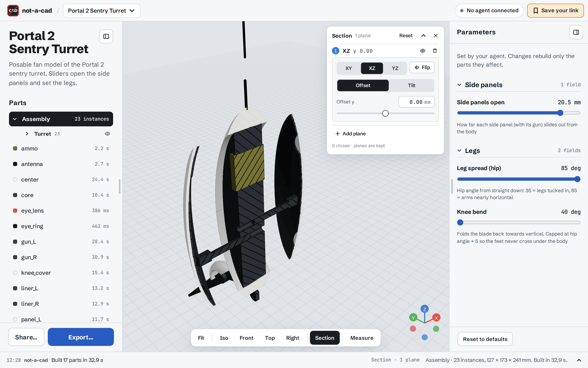Click the Side panels open slider handle
588x368 pixels.
point(560,113)
